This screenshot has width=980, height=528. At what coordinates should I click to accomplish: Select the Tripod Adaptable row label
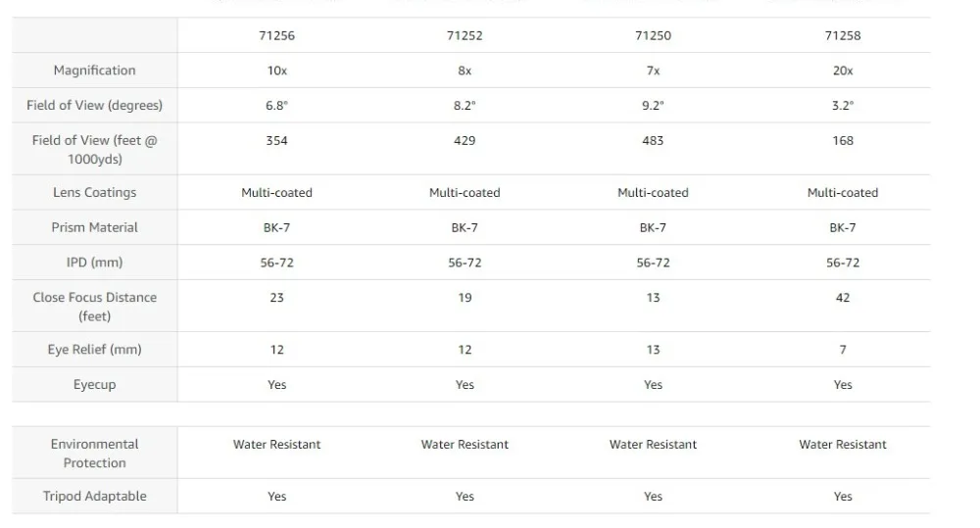(x=95, y=497)
